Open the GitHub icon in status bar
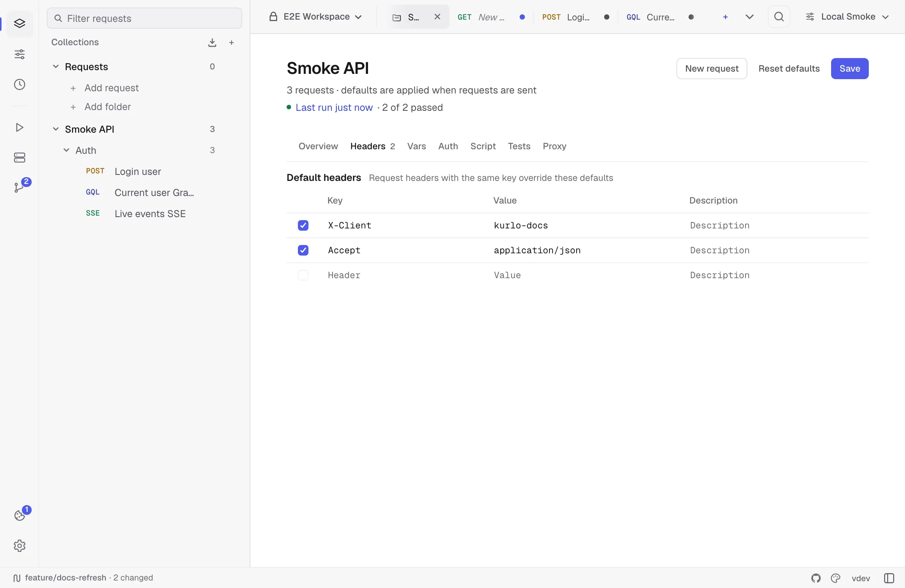This screenshot has height=588, width=905. tap(816, 578)
